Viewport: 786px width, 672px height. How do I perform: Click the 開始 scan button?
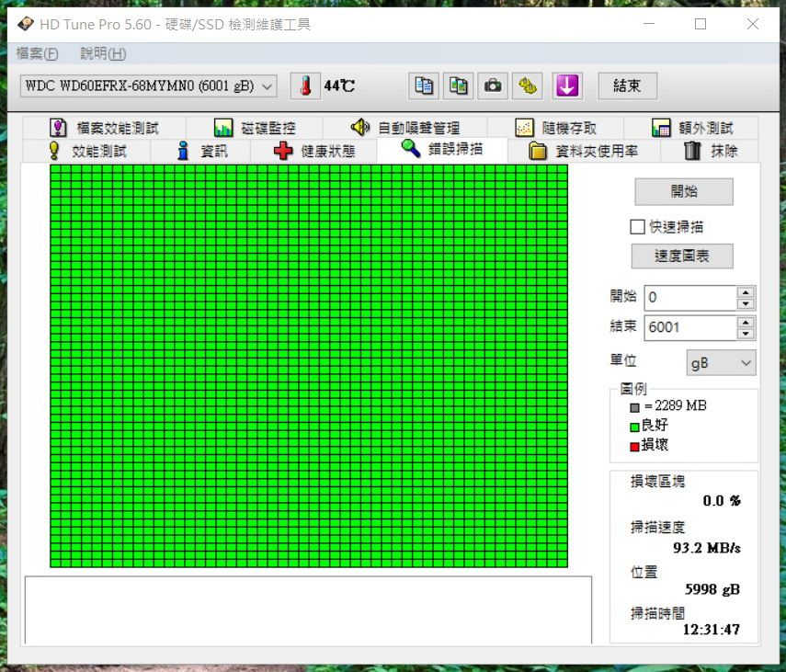pos(684,191)
